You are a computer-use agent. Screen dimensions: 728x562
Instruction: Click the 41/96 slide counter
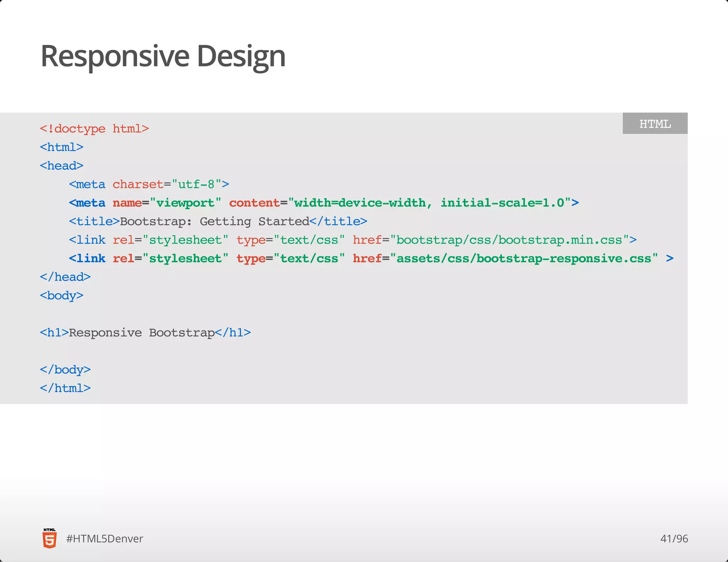674,539
